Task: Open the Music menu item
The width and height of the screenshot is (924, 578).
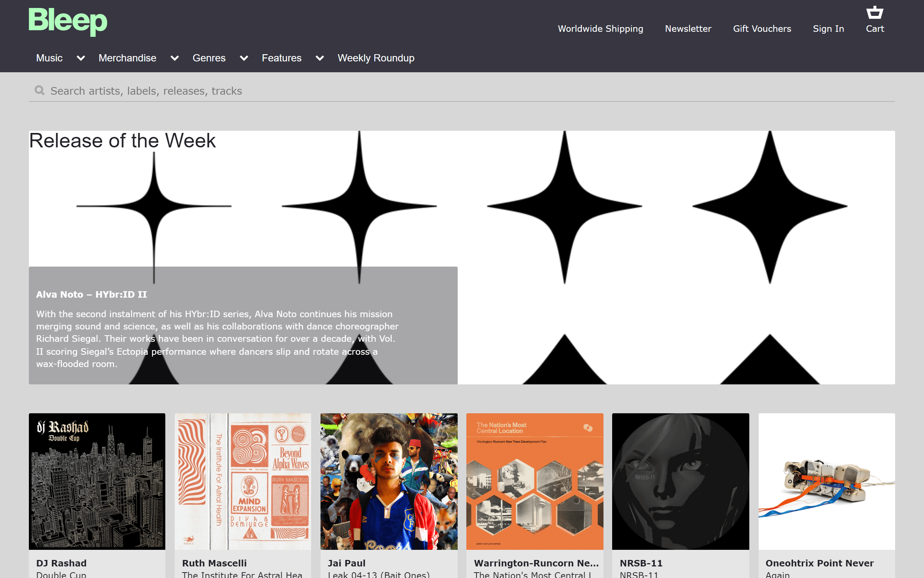Action: tap(49, 58)
